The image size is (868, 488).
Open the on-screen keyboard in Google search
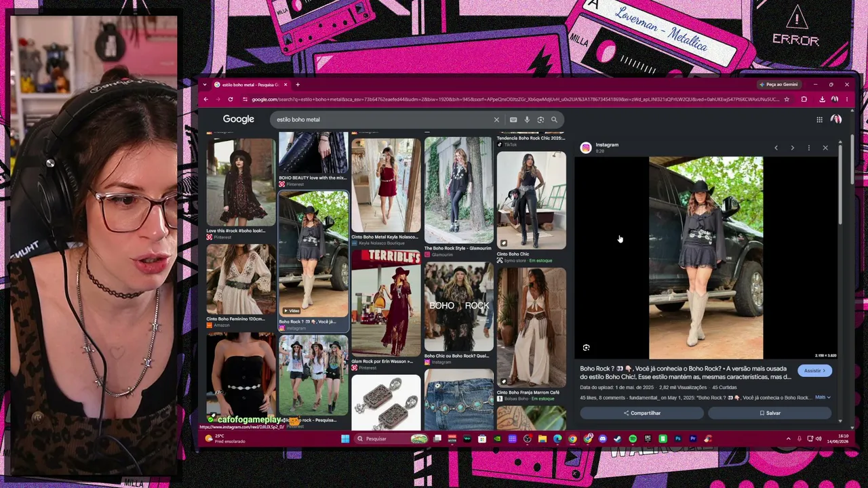click(x=513, y=120)
